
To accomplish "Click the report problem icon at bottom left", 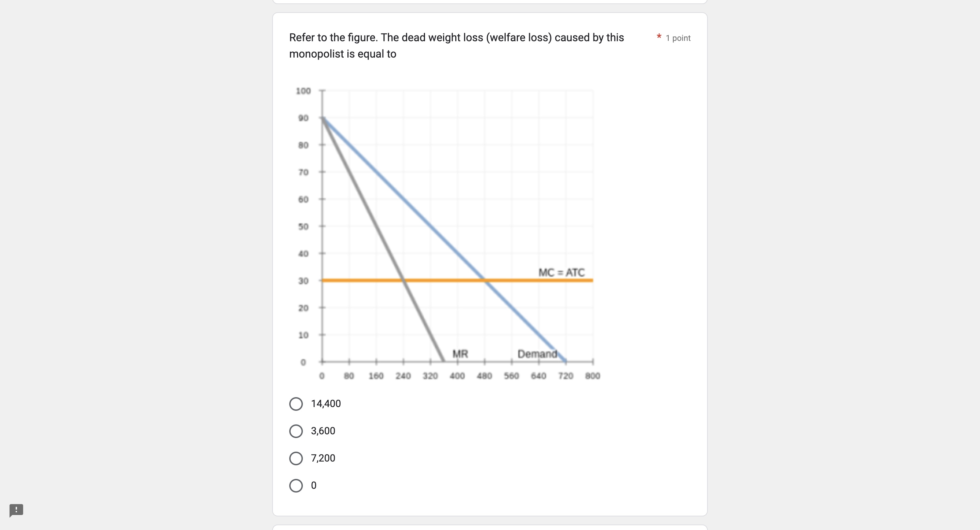I will (x=16, y=511).
